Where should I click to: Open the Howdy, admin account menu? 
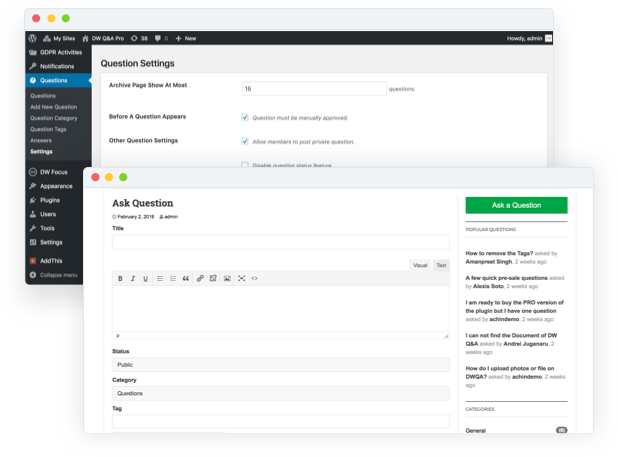coord(529,38)
